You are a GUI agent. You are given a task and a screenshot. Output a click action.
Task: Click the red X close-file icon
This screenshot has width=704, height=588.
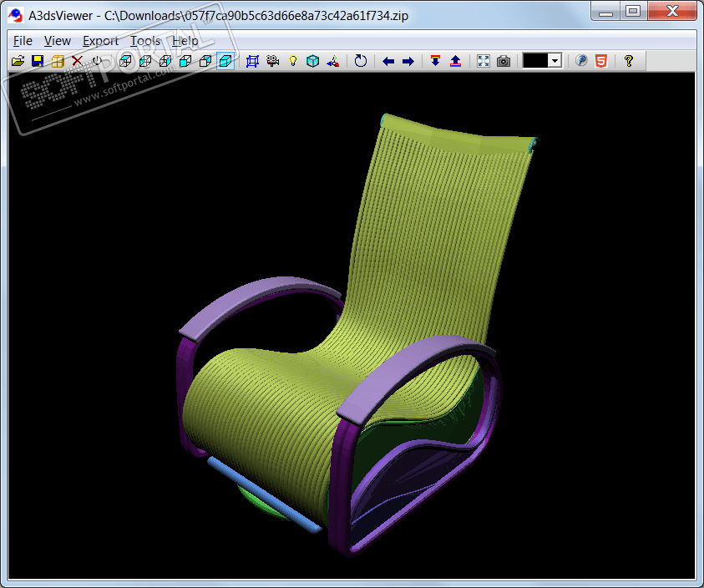point(78,61)
